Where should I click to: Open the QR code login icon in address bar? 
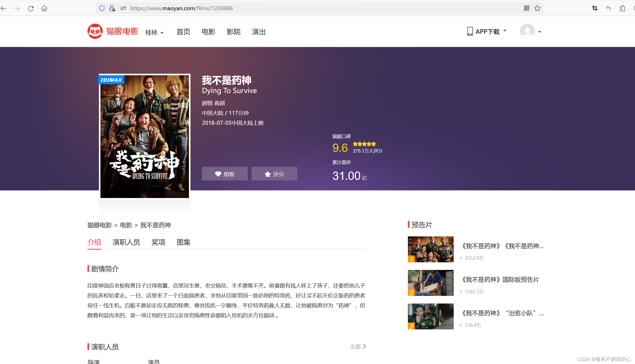tap(527, 8)
